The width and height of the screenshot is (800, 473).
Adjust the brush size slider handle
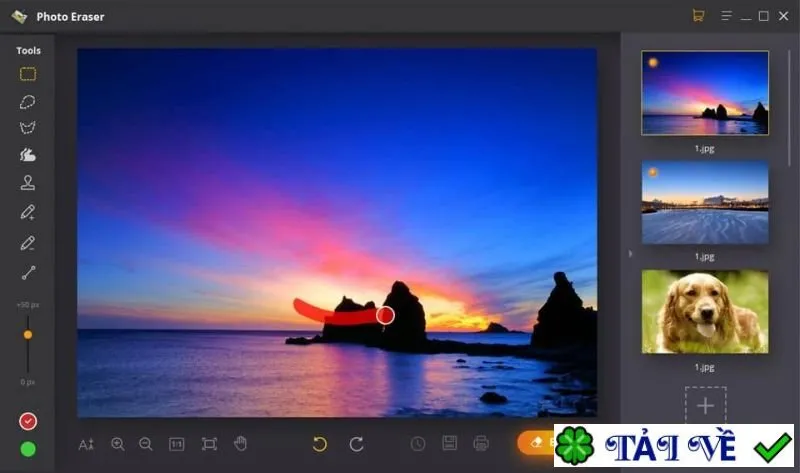pyautogui.click(x=28, y=335)
